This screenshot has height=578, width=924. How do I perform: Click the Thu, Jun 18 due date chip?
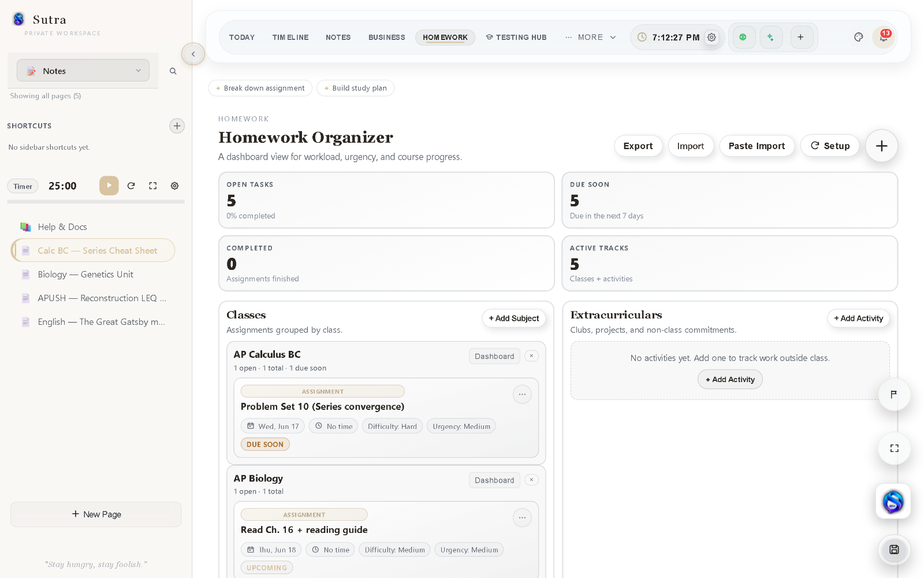271,550
